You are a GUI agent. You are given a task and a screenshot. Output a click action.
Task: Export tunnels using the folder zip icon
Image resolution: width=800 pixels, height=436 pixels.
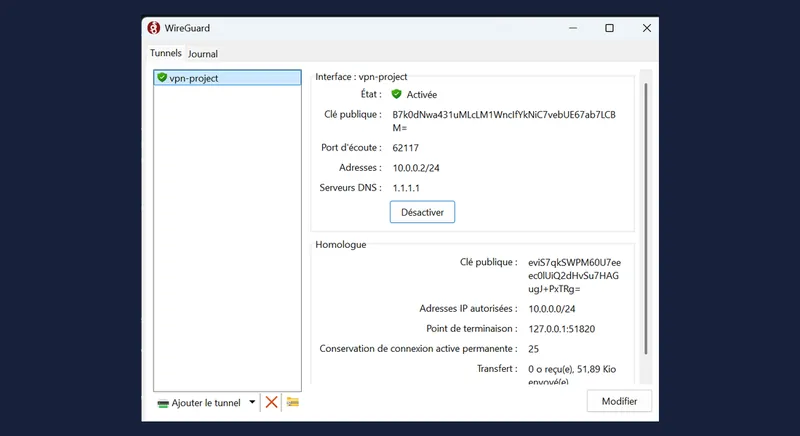(292, 402)
